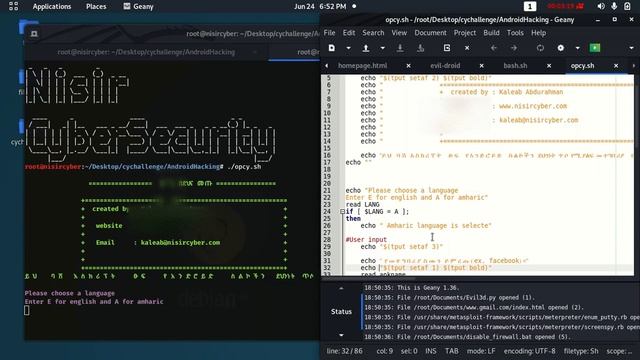Click the screen recording timer indicator
Screen dimensions: 640x360
coord(566,6)
